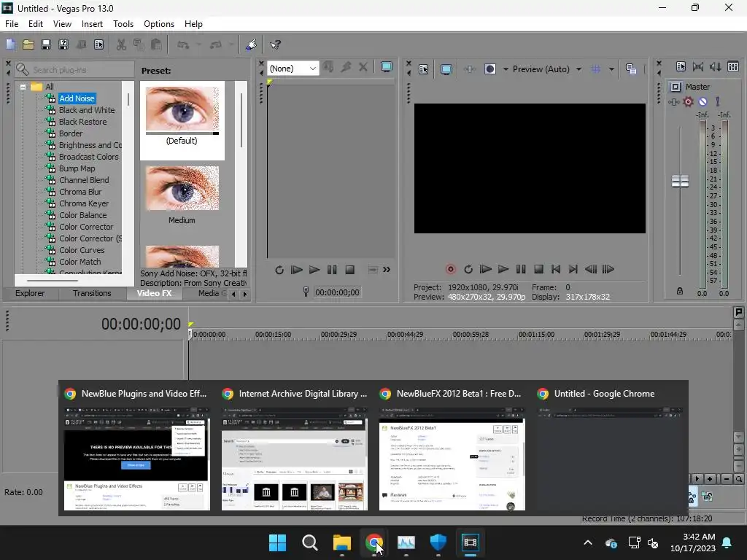Open the Preview (Auto) quality dropdown

(578, 69)
